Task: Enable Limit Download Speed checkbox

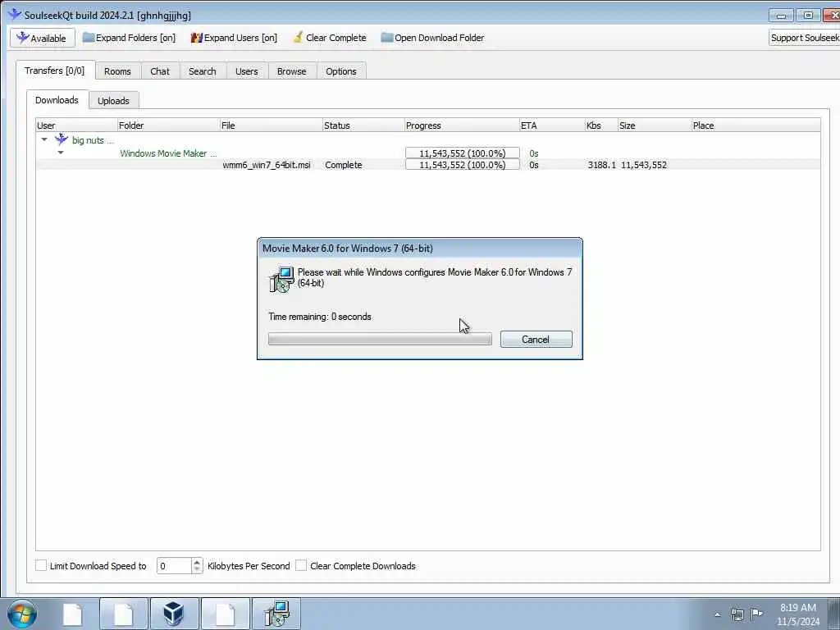Action: (x=41, y=565)
